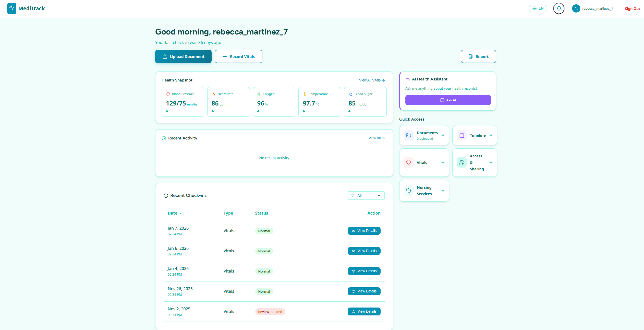Open Recent Activity View All link
The image size is (644, 330).
(x=376, y=138)
